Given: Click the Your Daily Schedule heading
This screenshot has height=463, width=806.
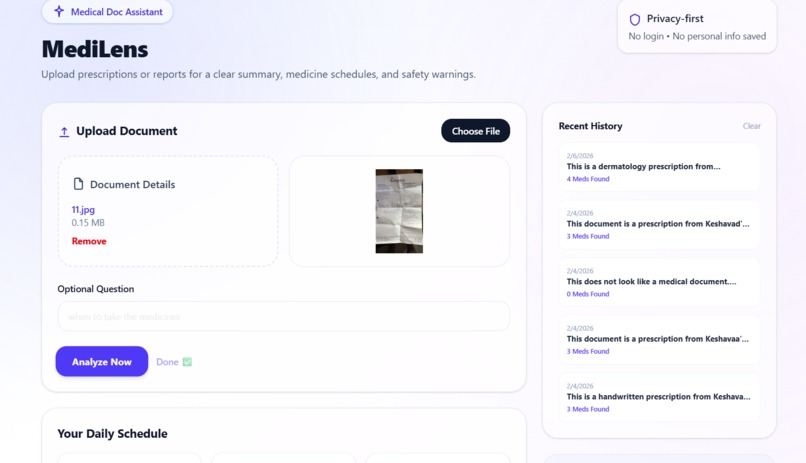Looking at the screenshot, I should (x=113, y=434).
